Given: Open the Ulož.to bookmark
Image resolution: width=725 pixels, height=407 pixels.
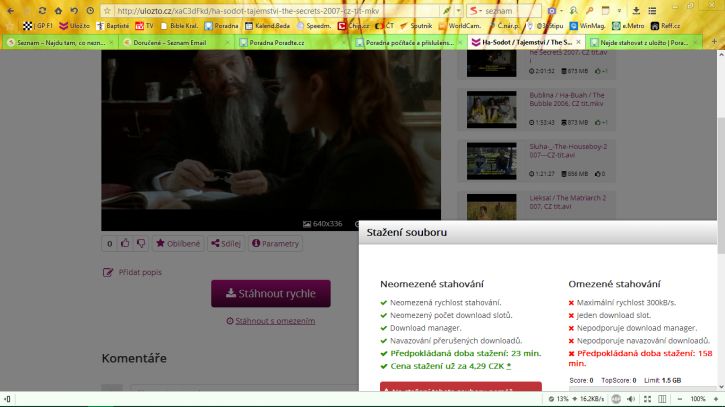Looking at the screenshot, I should [74, 26].
